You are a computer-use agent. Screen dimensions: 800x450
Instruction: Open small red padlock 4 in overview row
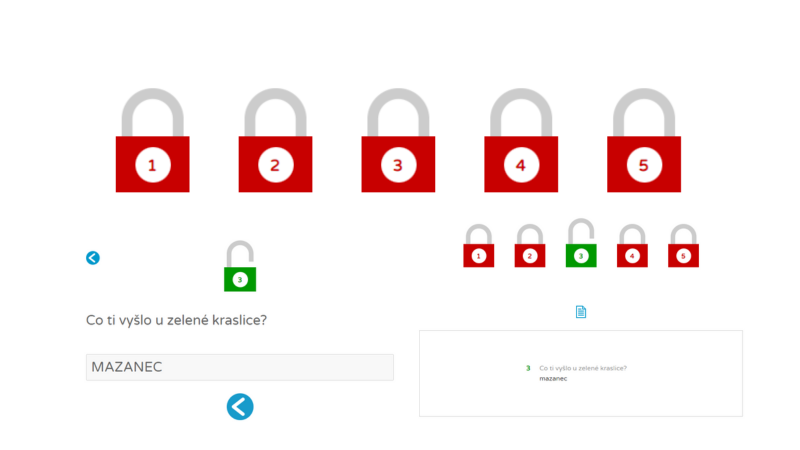[632, 246]
